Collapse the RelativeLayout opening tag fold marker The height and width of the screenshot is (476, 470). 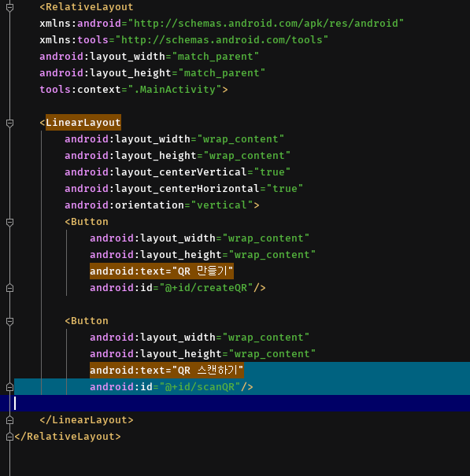coord(9,7)
